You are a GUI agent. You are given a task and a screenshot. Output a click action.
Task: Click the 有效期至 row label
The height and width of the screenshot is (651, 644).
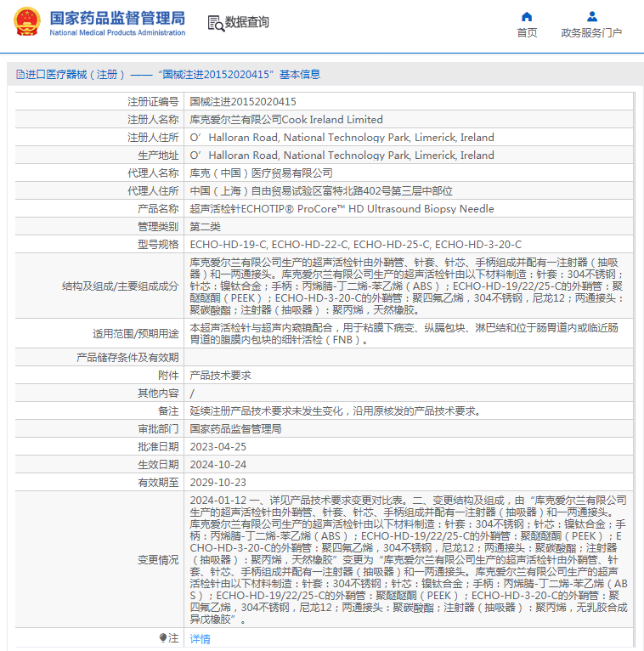click(x=158, y=483)
